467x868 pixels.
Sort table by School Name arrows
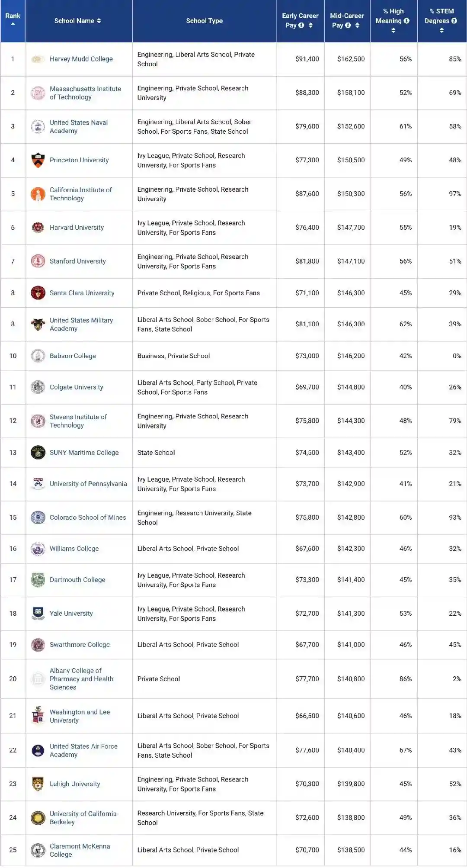point(99,21)
